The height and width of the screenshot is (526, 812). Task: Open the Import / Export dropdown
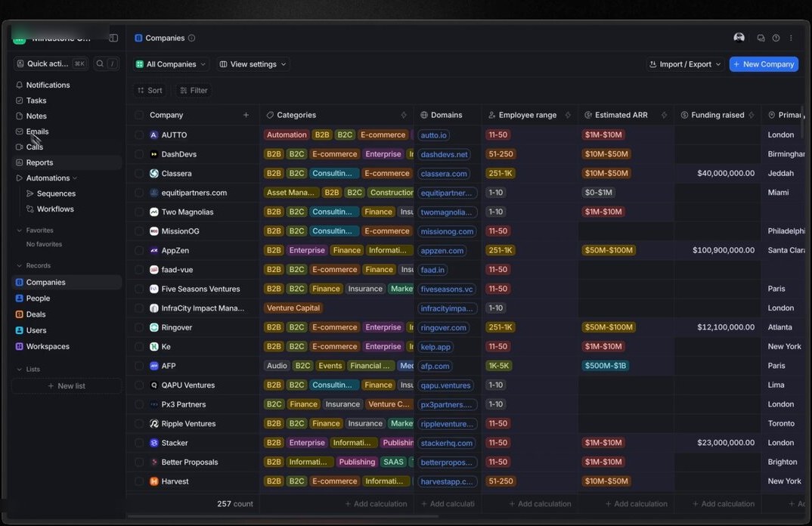tap(685, 64)
